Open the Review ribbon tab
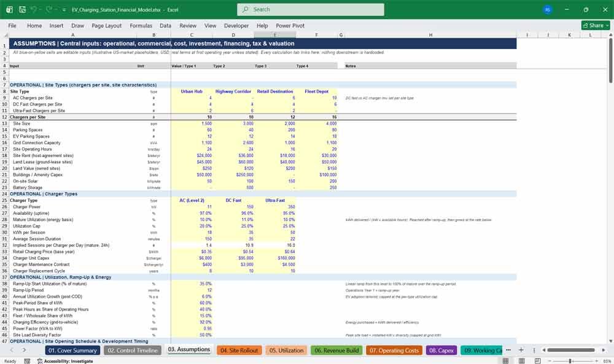Screen dimensions: 614x364 tap(188, 25)
